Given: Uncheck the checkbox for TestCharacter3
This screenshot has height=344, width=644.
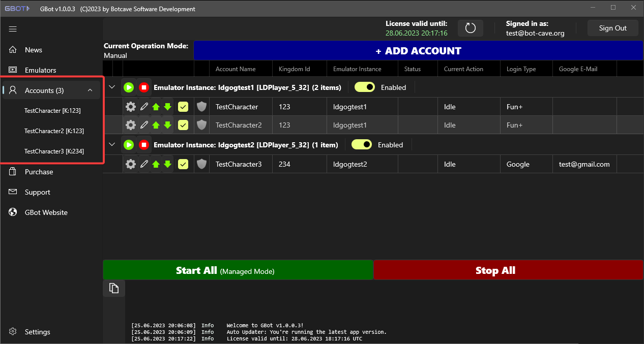Looking at the screenshot, I should [183, 164].
